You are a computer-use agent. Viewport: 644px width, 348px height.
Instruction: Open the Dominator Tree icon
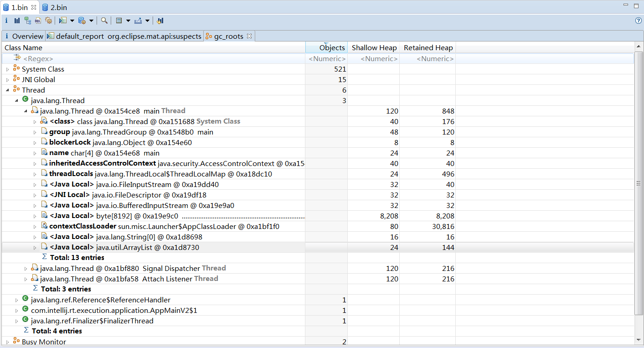[28, 21]
